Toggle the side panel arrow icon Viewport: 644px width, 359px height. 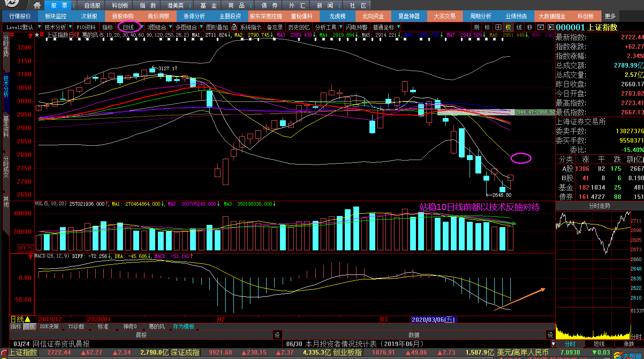pyautogui.click(x=551, y=27)
